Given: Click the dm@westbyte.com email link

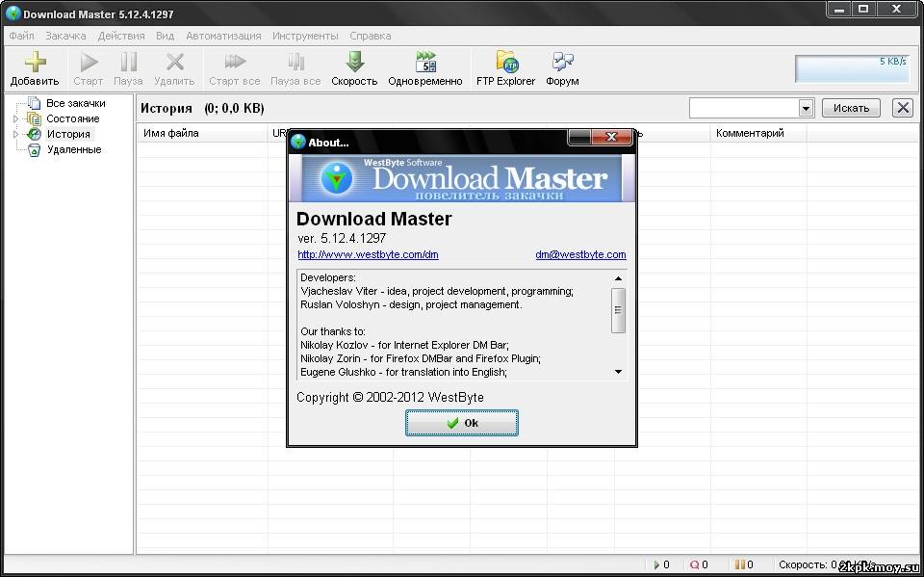Looking at the screenshot, I should pos(580,255).
